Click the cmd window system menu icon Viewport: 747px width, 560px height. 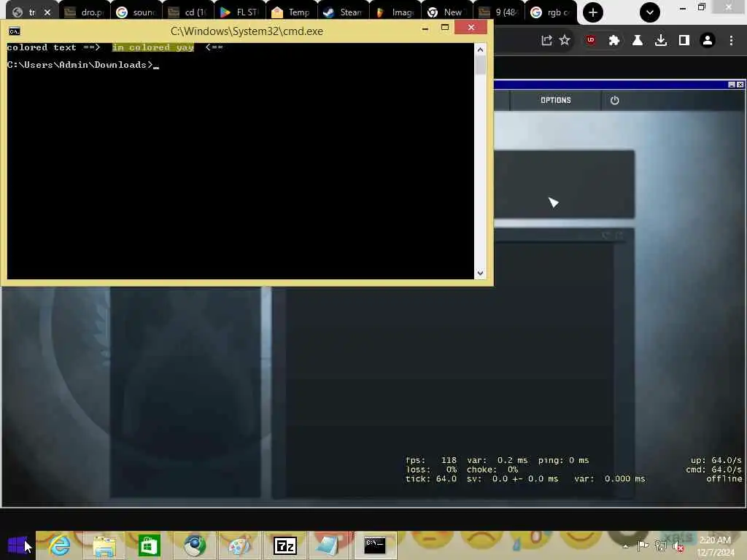(x=15, y=31)
